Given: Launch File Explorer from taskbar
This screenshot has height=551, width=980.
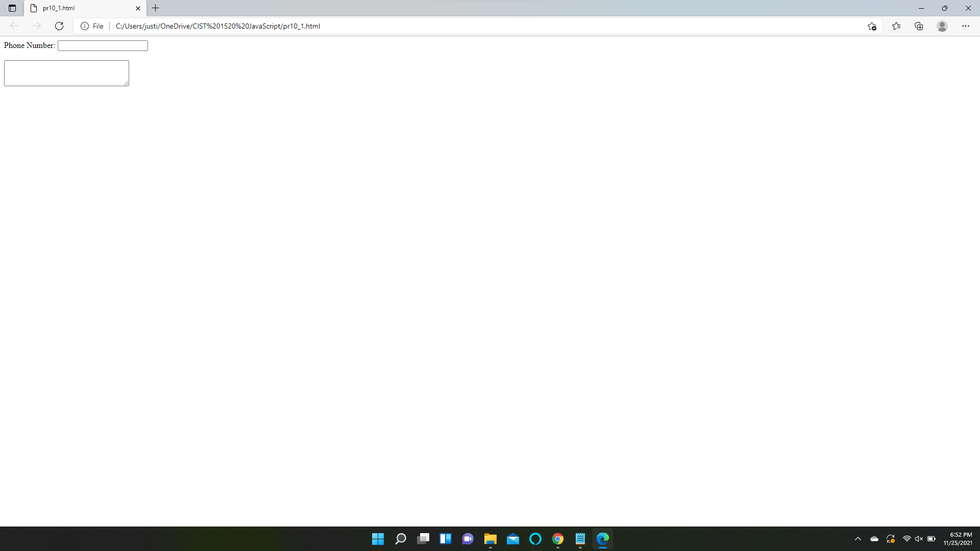Looking at the screenshot, I should tap(491, 539).
